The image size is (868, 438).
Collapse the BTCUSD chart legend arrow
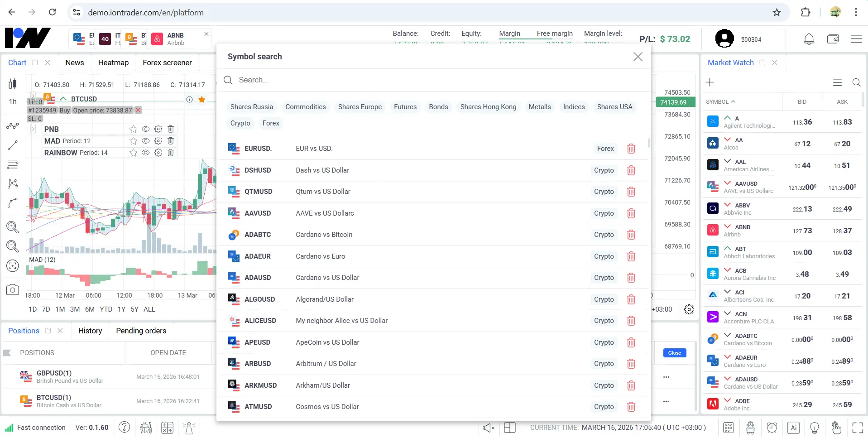point(63,99)
